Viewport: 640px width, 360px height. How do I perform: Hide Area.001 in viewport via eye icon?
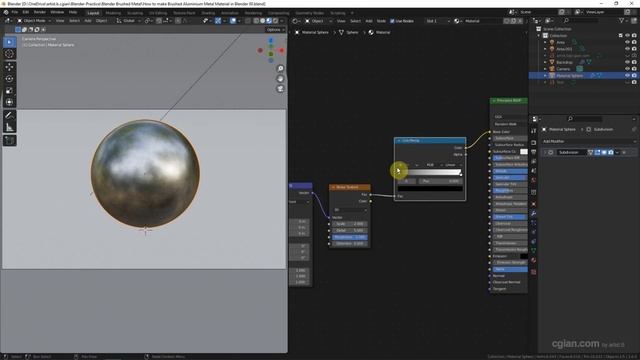pos(627,49)
